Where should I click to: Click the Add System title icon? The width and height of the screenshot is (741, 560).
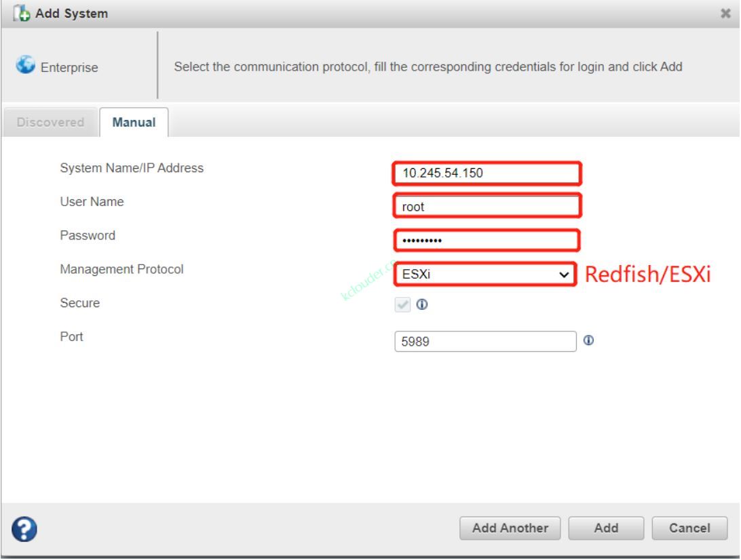(21, 14)
